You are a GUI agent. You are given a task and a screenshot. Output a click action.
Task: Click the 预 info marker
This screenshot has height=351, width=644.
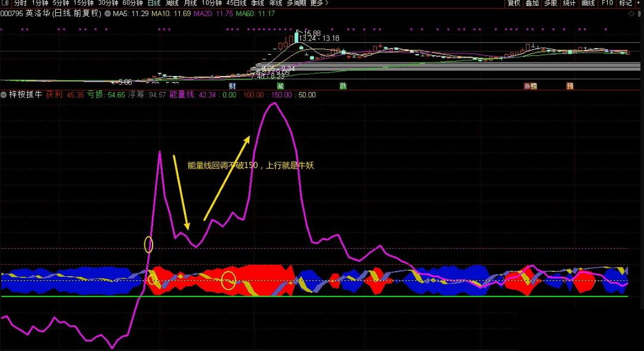tap(570, 86)
